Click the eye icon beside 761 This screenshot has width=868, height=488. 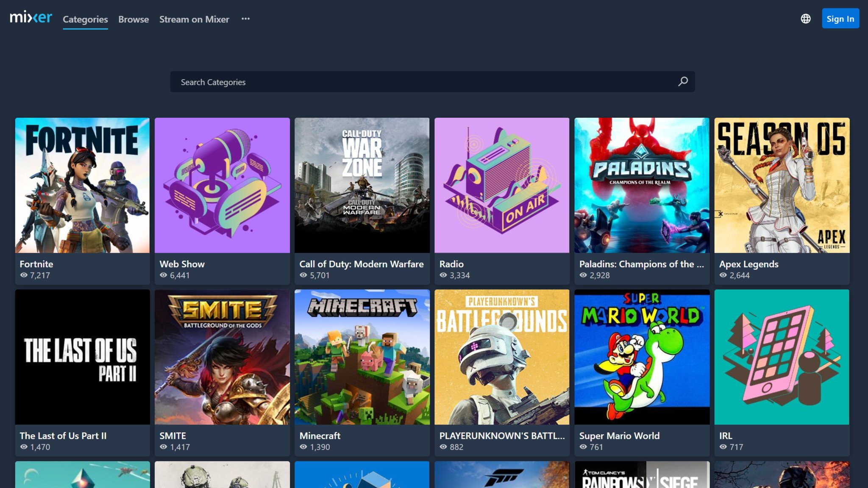click(583, 446)
